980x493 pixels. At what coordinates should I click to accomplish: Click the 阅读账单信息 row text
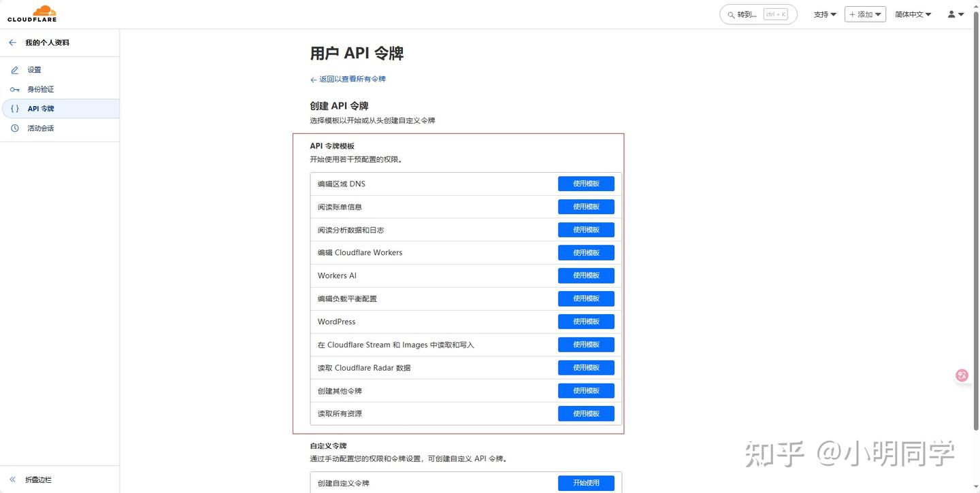pyautogui.click(x=340, y=207)
